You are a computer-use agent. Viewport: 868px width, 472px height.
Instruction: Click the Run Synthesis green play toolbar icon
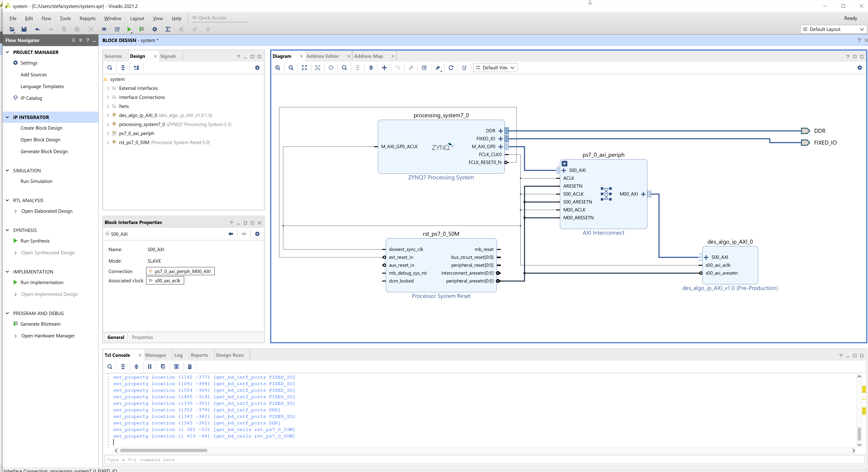coord(129,29)
